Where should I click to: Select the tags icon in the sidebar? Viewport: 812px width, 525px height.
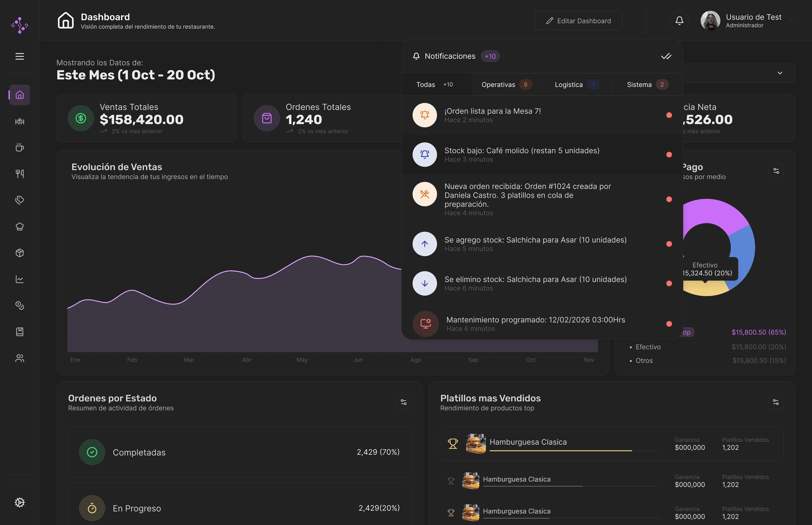point(19,200)
